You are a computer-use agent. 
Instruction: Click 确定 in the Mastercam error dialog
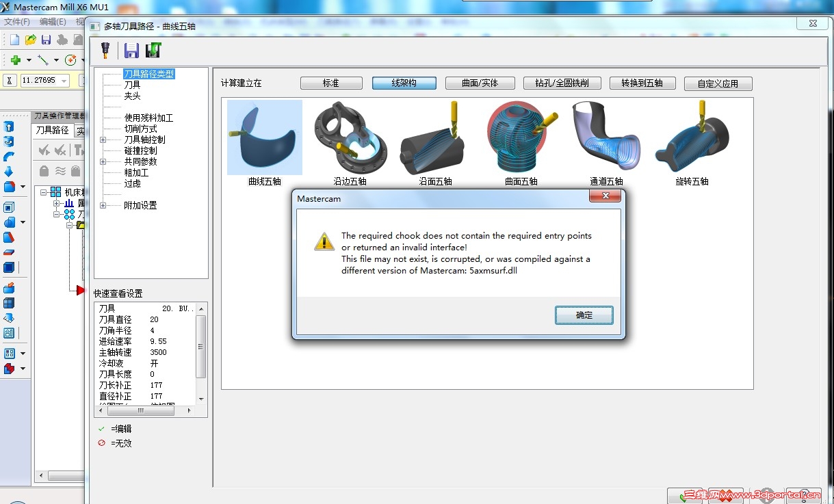click(x=584, y=315)
